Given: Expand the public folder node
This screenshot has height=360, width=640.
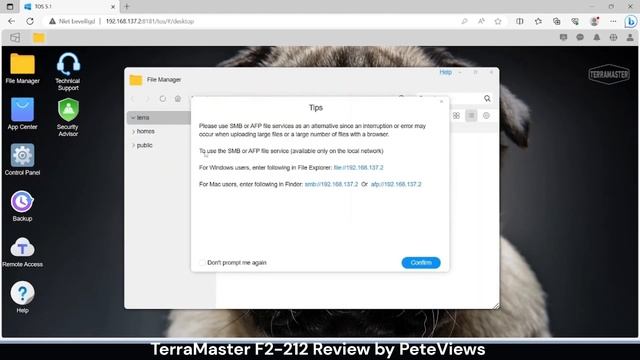Looking at the screenshot, I should (133, 145).
